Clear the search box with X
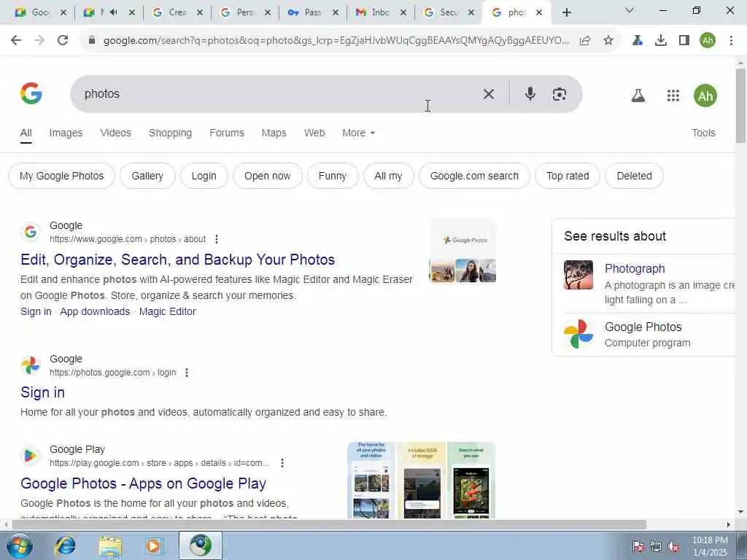Screen dimensions: 747x560 click(x=488, y=94)
